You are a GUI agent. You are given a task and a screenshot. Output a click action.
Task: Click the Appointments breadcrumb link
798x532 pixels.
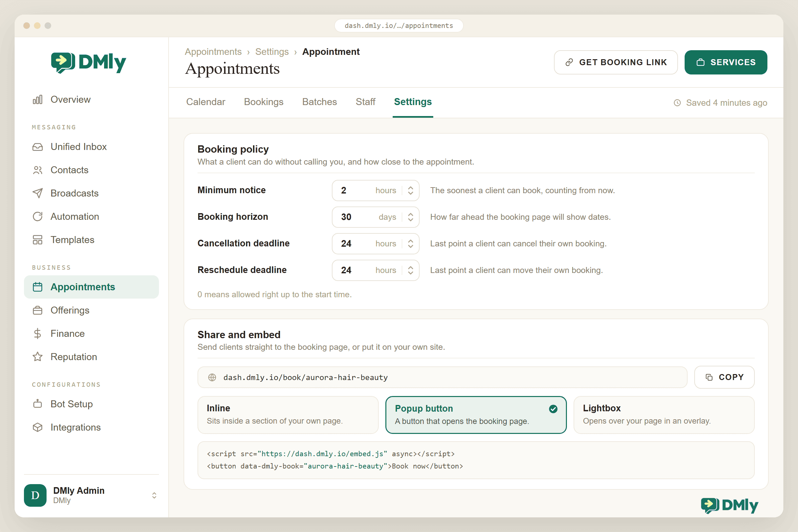click(213, 52)
